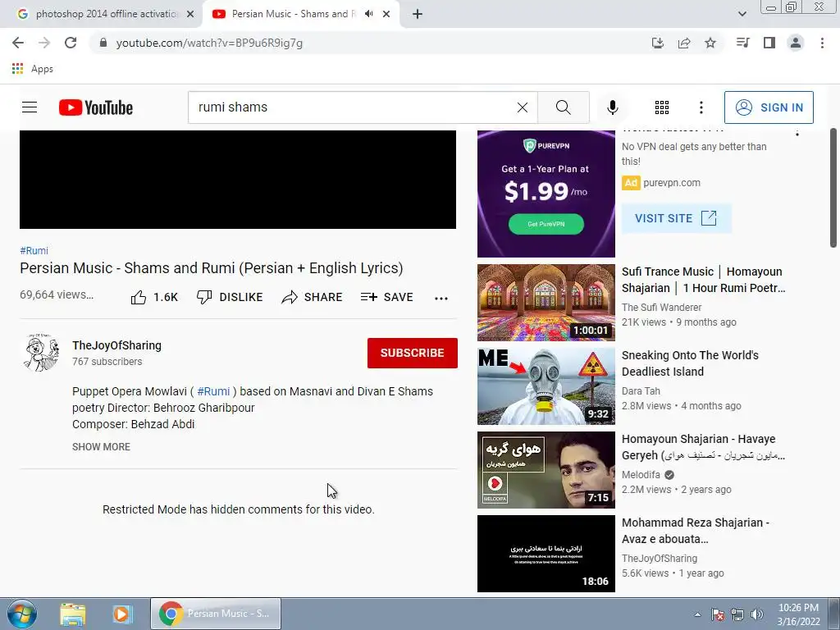Open Chrome profile avatar
The height and width of the screenshot is (630, 840).
[x=796, y=43]
